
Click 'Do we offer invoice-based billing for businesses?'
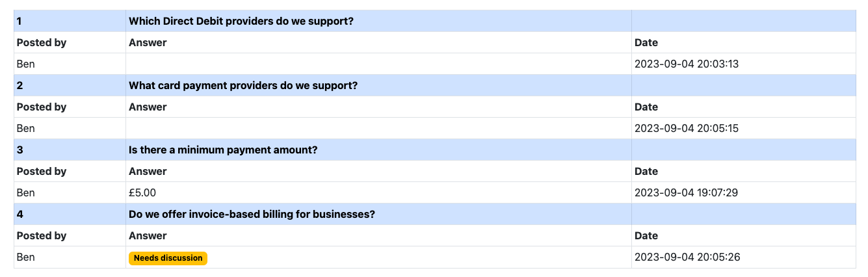coord(252,214)
